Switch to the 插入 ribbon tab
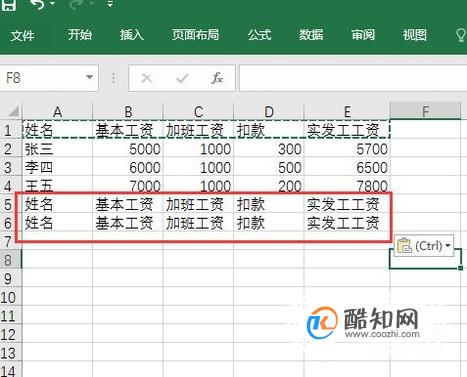The height and width of the screenshot is (377, 467). click(132, 35)
